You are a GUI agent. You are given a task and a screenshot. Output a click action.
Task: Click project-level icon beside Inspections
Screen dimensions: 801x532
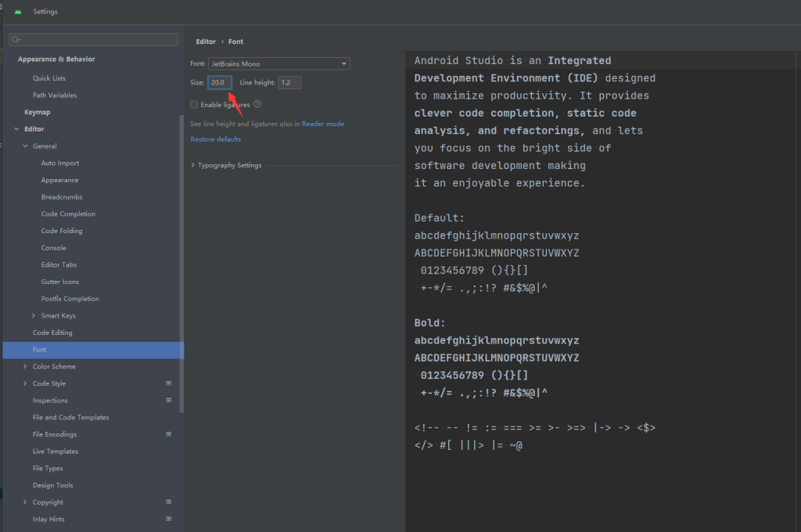169,400
